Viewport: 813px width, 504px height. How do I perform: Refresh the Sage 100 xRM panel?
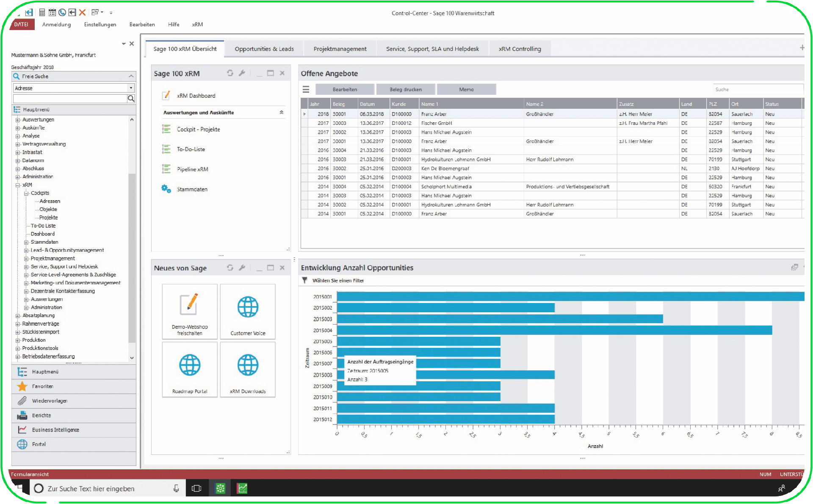coord(230,73)
